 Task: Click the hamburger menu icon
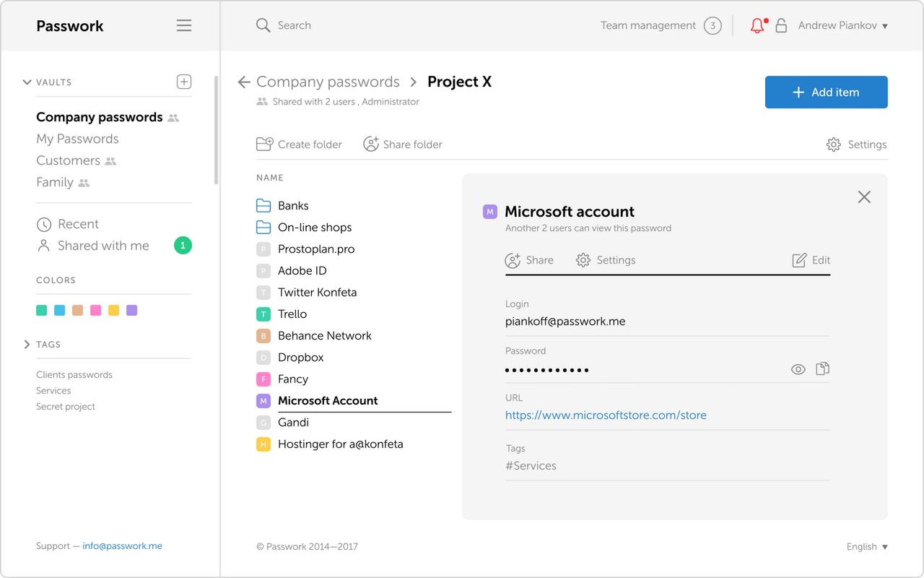point(184,26)
